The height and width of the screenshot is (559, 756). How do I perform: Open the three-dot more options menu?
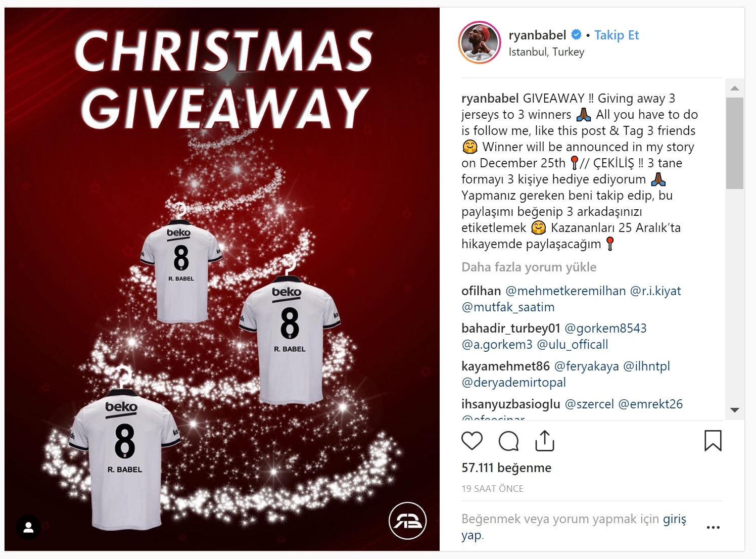713,527
